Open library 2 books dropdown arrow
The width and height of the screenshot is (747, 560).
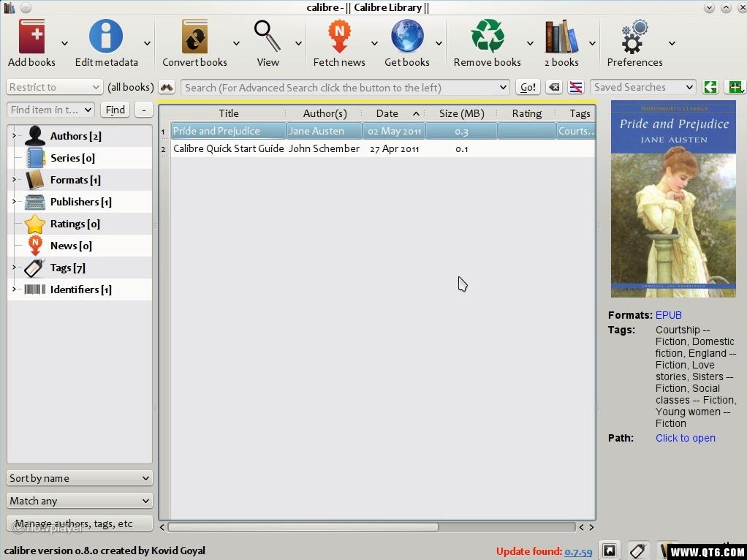[x=592, y=43]
